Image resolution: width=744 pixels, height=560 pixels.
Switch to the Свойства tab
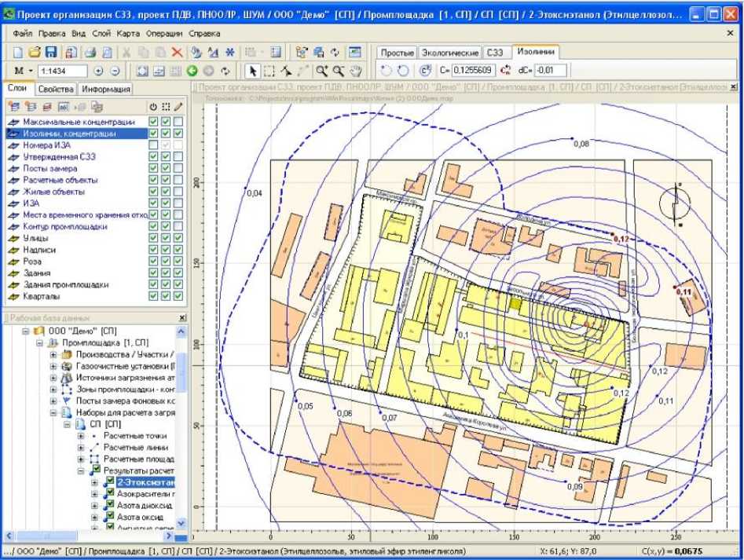pyautogui.click(x=56, y=89)
